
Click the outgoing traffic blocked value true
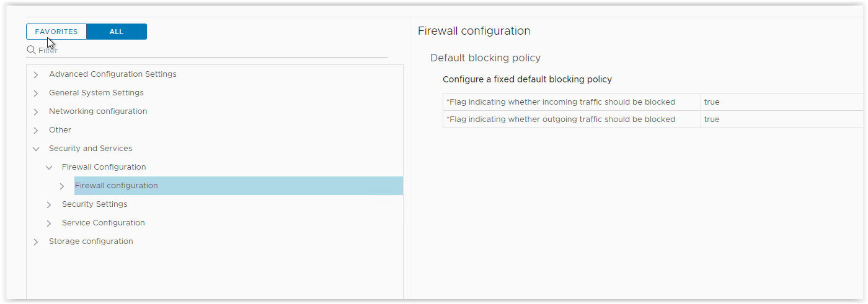pyautogui.click(x=712, y=119)
